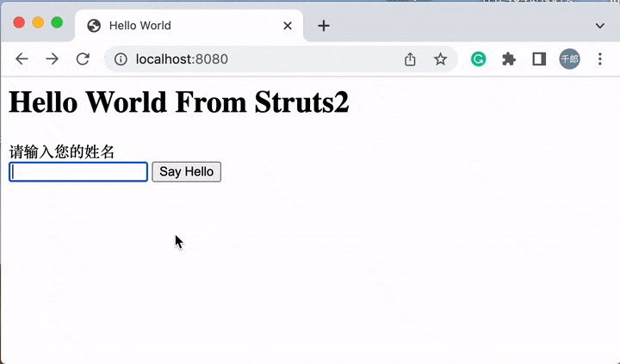Click the forward navigation arrow
Image resolution: width=620 pixels, height=364 pixels.
52,59
